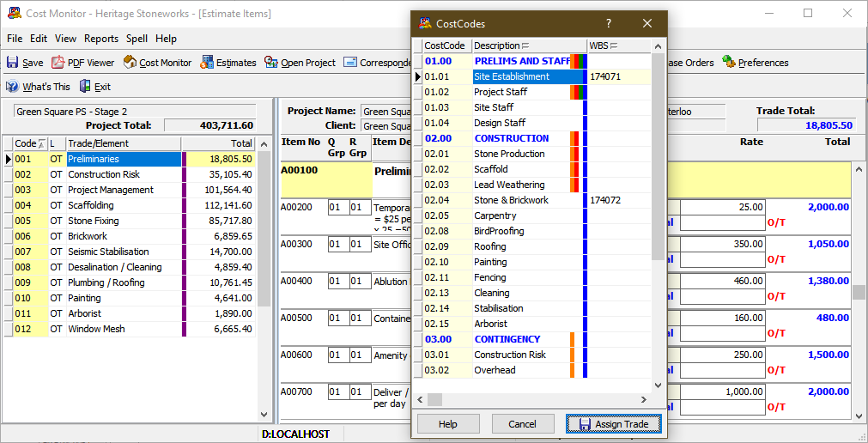Click the trade list scroll down arrow

point(264,415)
